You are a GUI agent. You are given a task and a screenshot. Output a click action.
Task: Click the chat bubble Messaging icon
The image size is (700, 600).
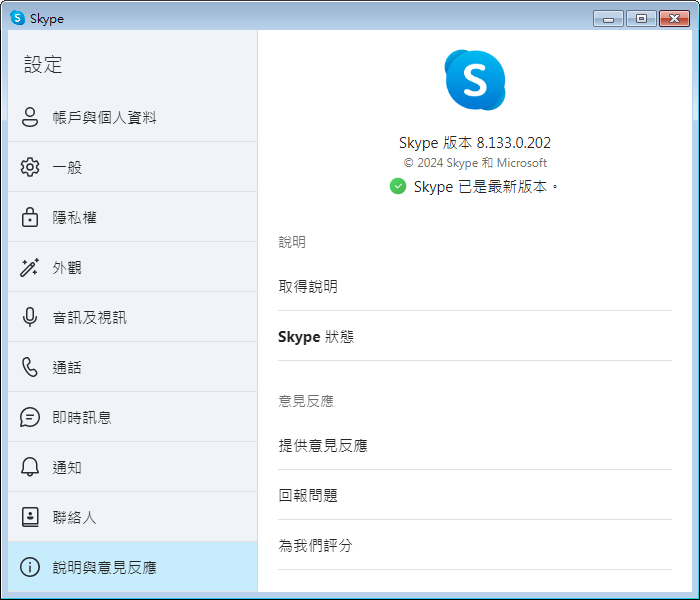pos(30,417)
